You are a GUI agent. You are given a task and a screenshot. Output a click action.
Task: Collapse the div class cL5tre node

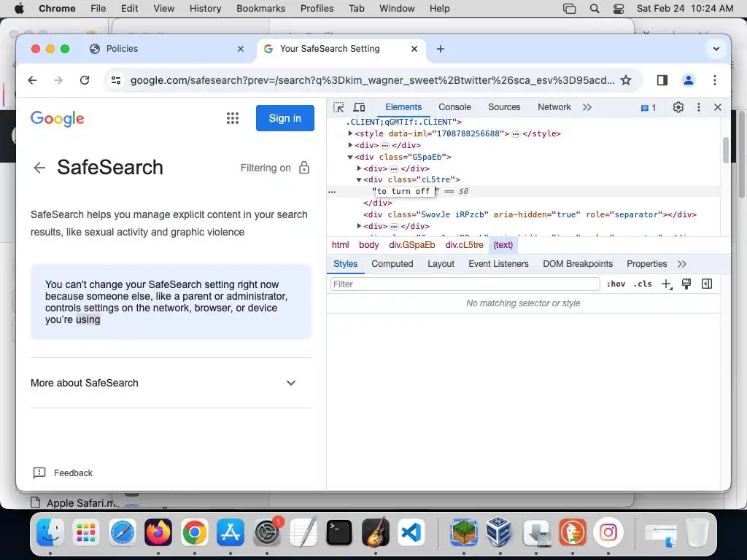pyautogui.click(x=359, y=179)
